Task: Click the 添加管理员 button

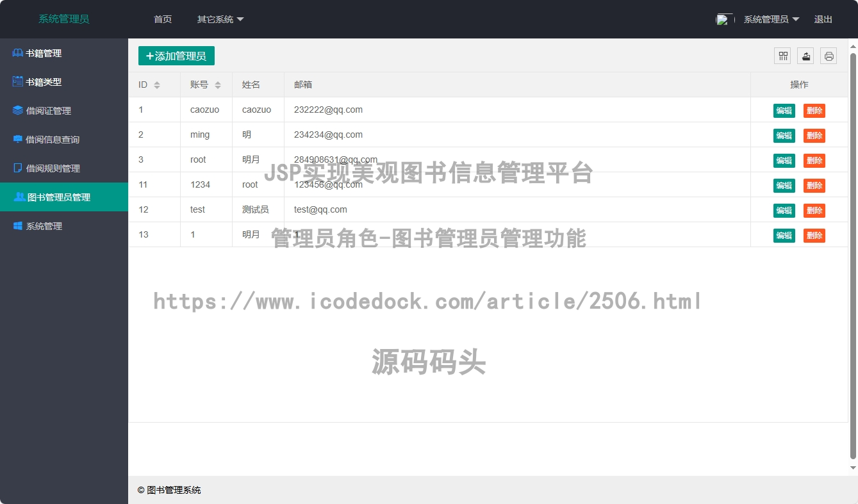Action: pyautogui.click(x=176, y=56)
